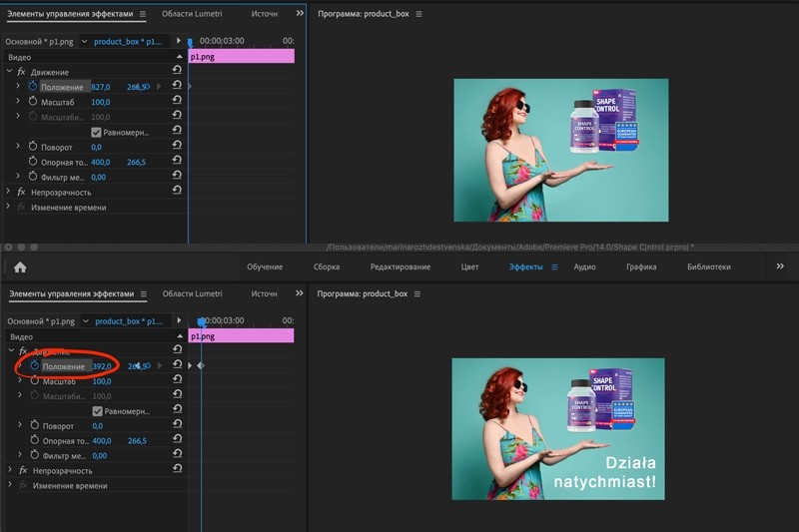This screenshot has width=799, height=532.
Task: Reset Положение parameter showing 827,0
Action: point(177,85)
